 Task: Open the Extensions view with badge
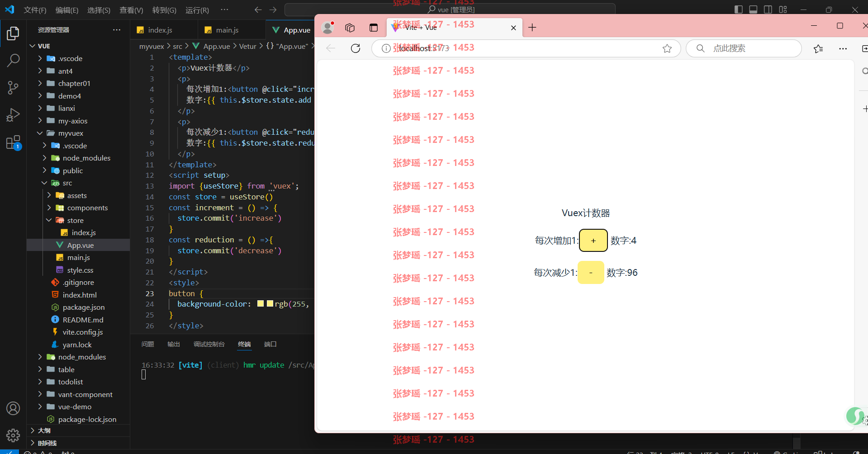pos(13,142)
